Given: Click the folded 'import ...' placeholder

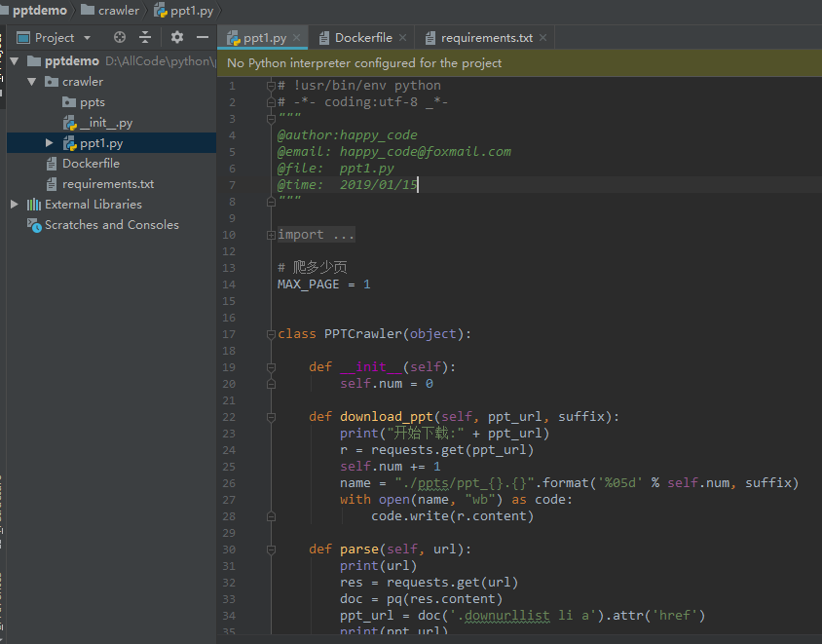Looking at the screenshot, I should (x=317, y=235).
